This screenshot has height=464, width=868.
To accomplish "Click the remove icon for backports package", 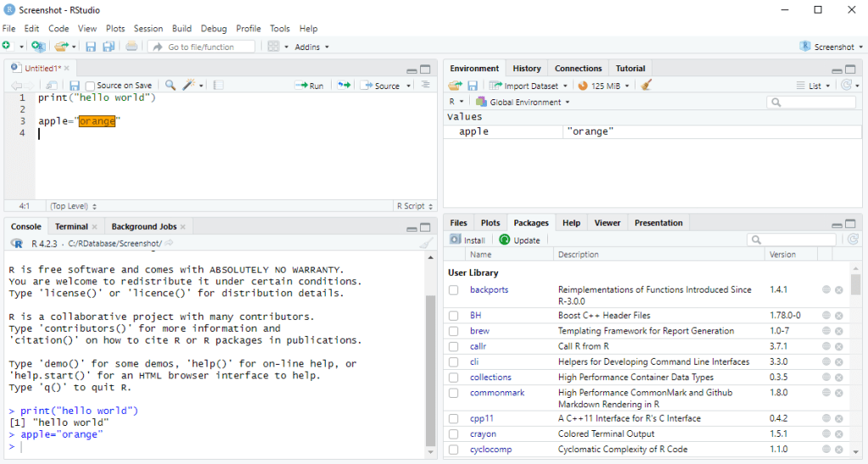I will (838, 290).
